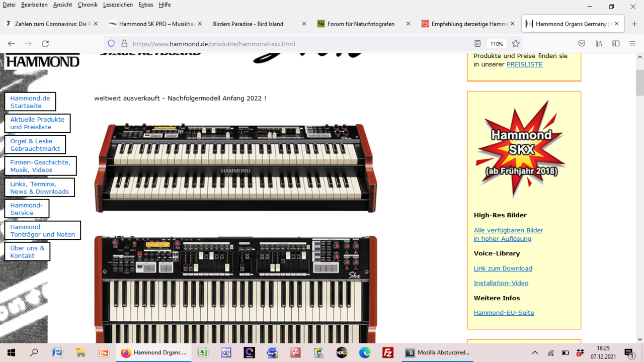
Task: Close the Empfehlung derzeitige Hammond tab
Action: click(x=512, y=24)
